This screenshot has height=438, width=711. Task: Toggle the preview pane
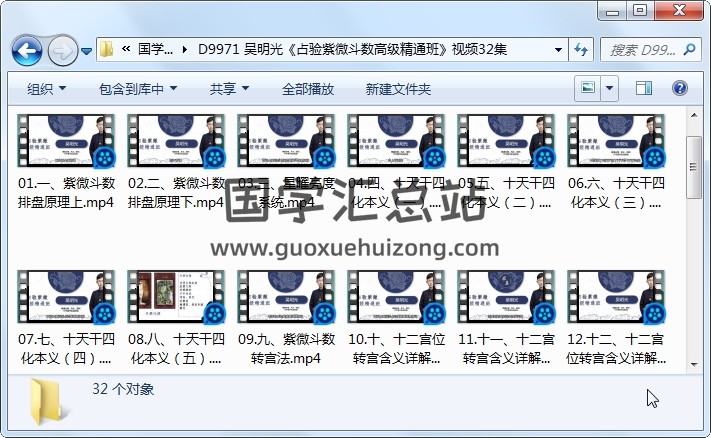643,88
